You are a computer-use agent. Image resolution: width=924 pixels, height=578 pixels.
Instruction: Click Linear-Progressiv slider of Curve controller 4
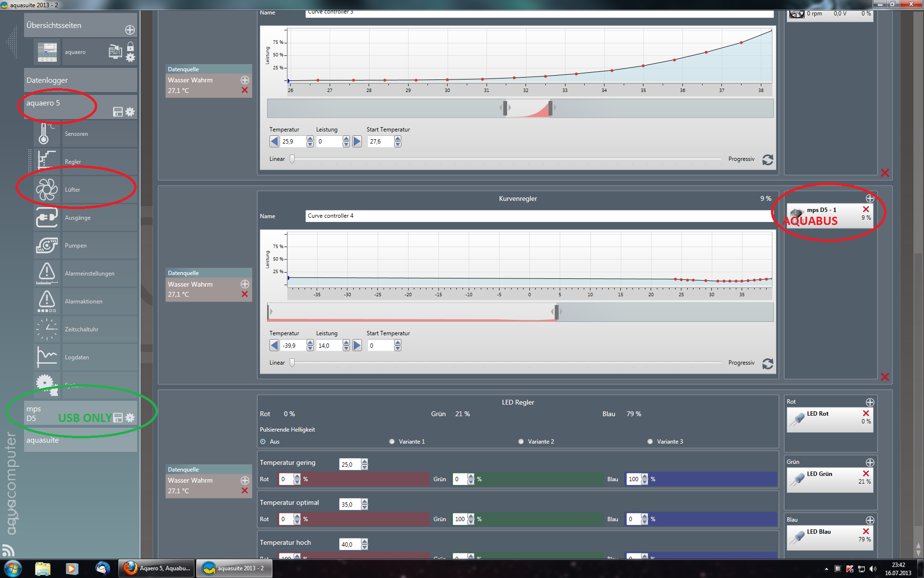(292, 363)
